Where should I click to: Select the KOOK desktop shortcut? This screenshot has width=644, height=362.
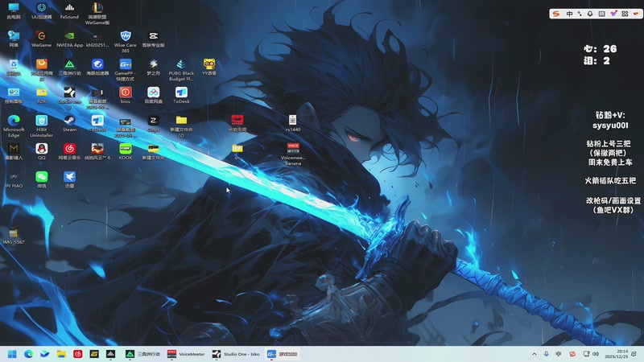pyautogui.click(x=126, y=151)
